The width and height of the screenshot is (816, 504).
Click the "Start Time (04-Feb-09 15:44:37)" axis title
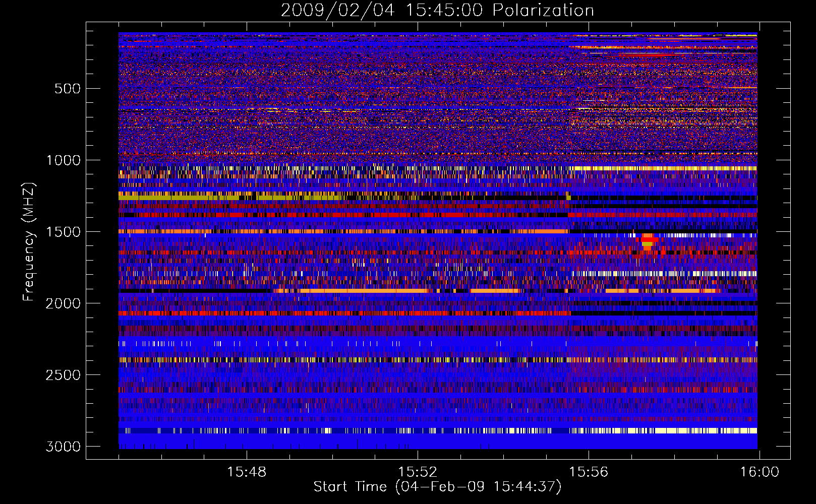[437, 487]
